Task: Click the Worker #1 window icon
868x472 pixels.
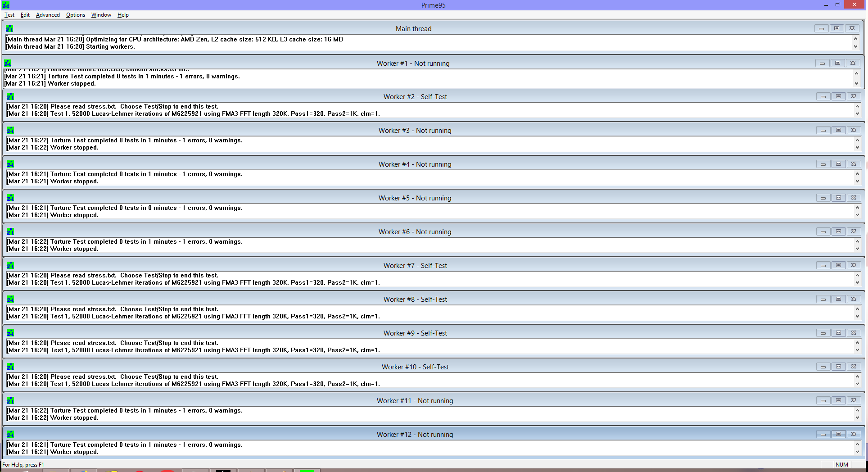Action: [x=8, y=63]
